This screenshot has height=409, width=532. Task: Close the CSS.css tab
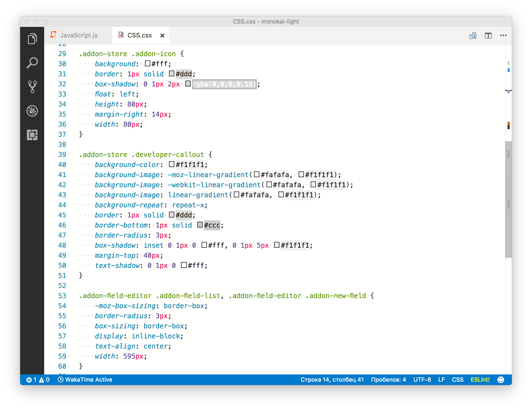pyautogui.click(x=162, y=36)
